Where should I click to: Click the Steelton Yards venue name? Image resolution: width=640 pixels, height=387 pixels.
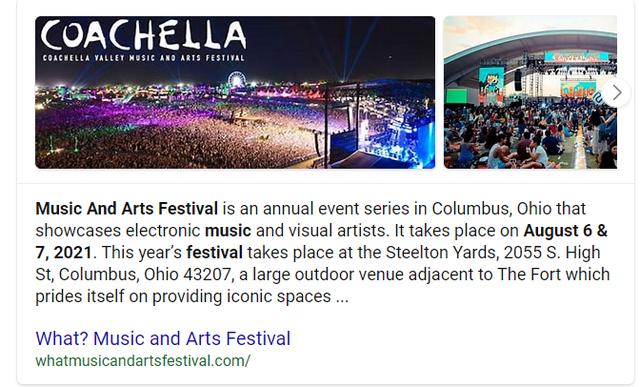[442, 253]
